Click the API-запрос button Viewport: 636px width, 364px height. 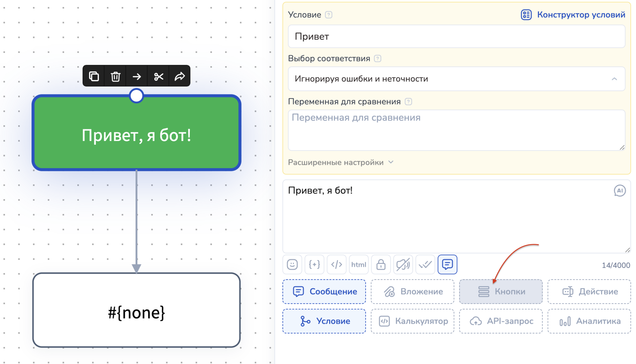tap(501, 321)
